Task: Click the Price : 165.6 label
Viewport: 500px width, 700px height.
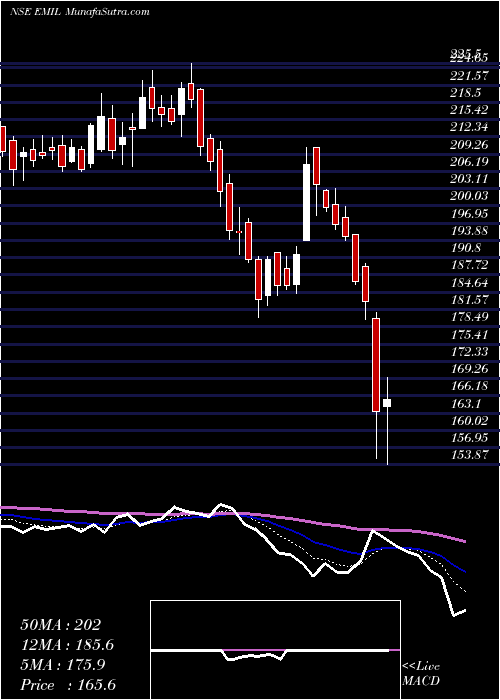Action: [67, 685]
